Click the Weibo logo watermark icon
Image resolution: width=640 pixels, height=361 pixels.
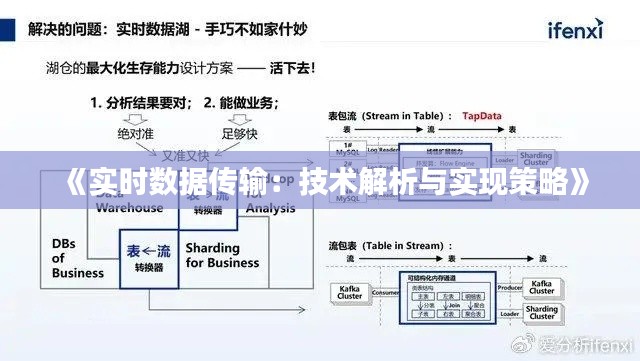pyautogui.click(x=523, y=343)
